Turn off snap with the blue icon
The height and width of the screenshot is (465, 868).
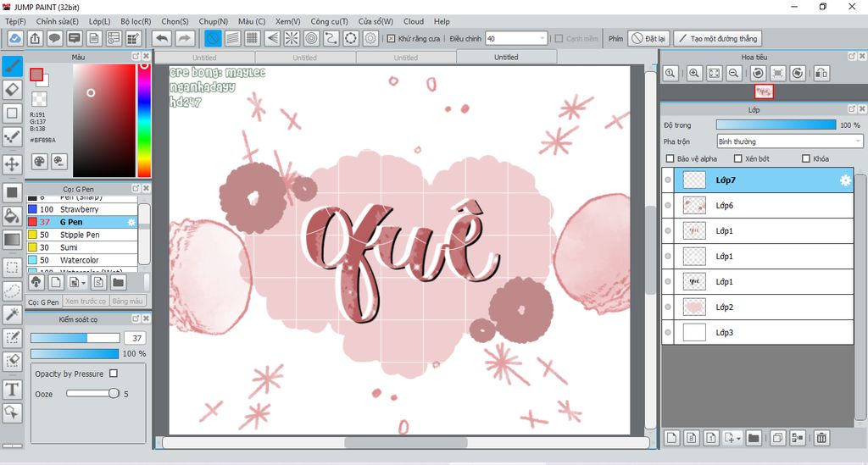[213, 39]
